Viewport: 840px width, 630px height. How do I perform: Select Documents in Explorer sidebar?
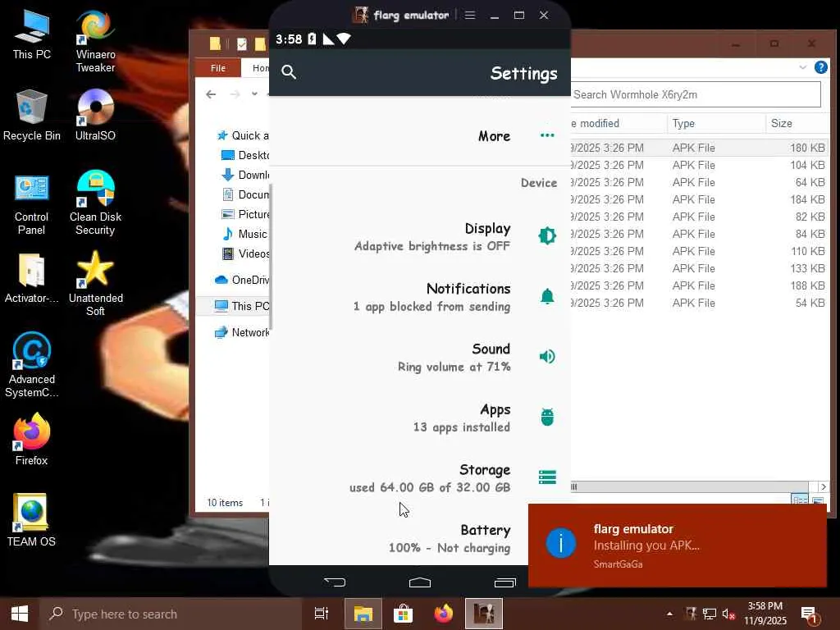(x=245, y=194)
